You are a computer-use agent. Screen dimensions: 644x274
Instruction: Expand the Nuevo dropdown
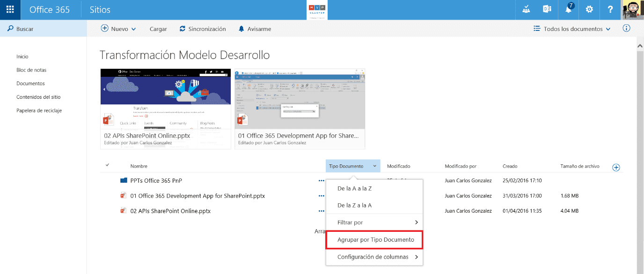pos(134,29)
